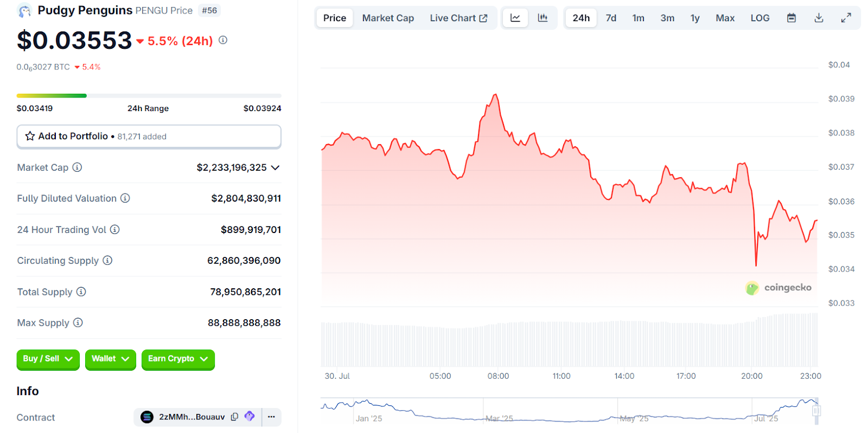The height and width of the screenshot is (433, 868).
Task: Add Pudgy Penguins to Portfolio
Action: 149,137
